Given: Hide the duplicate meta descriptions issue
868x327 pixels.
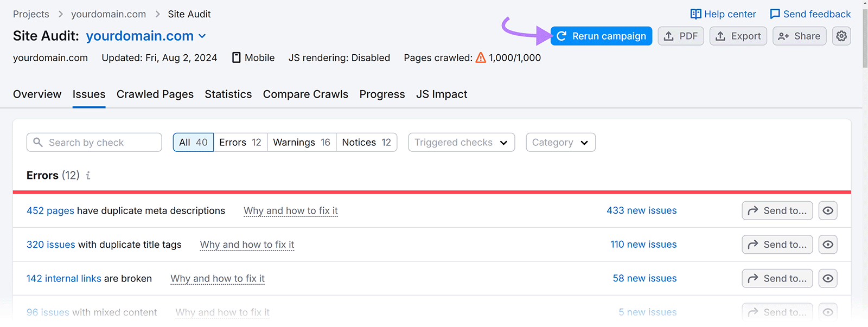Looking at the screenshot, I should (x=828, y=210).
